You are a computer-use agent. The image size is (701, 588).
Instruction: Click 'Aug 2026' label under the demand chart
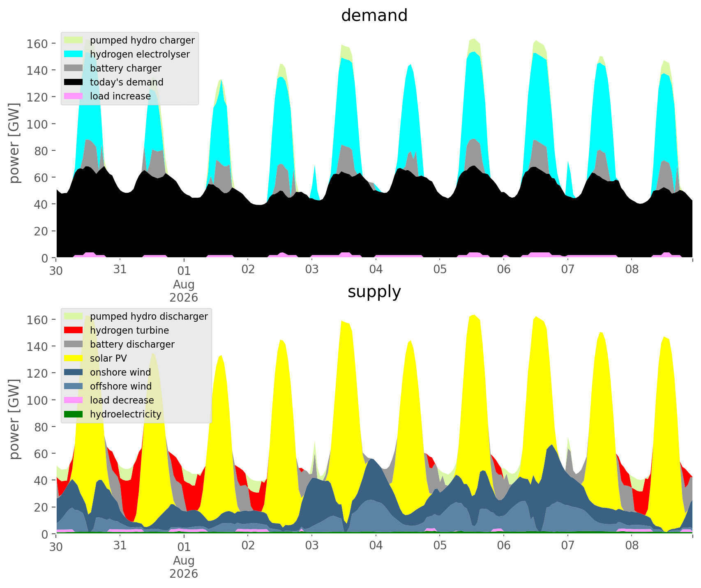click(184, 291)
